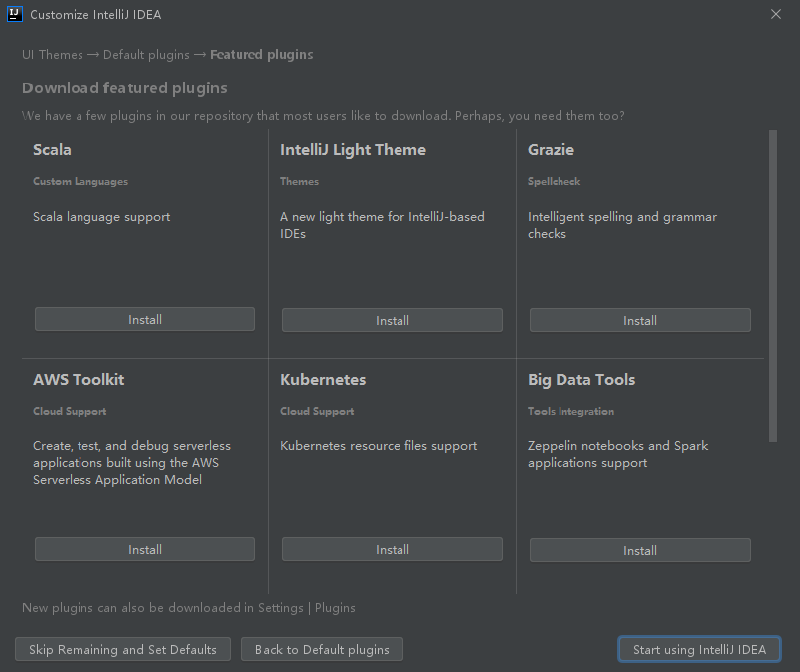Click the Spellcheck category label

point(555,182)
